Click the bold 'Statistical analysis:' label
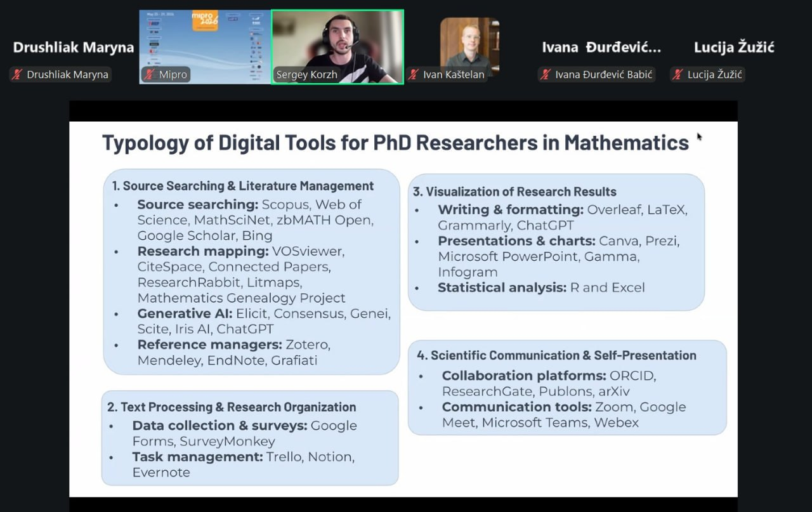 coord(502,288)
